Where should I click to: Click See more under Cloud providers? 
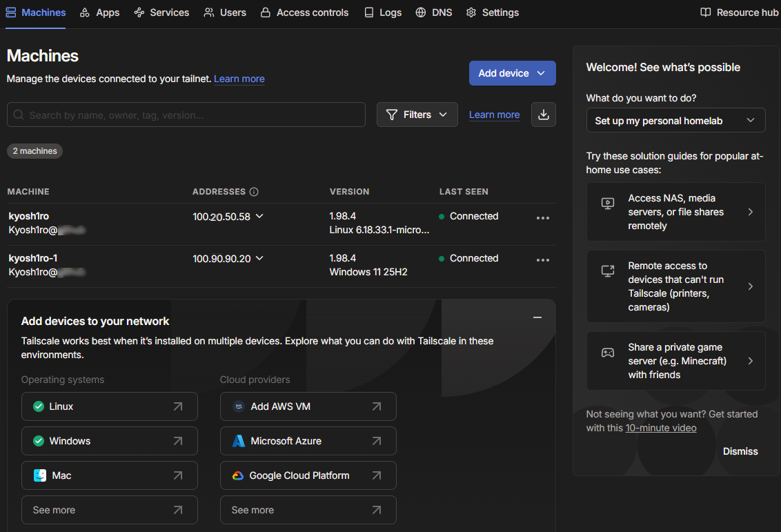(308, 510)
